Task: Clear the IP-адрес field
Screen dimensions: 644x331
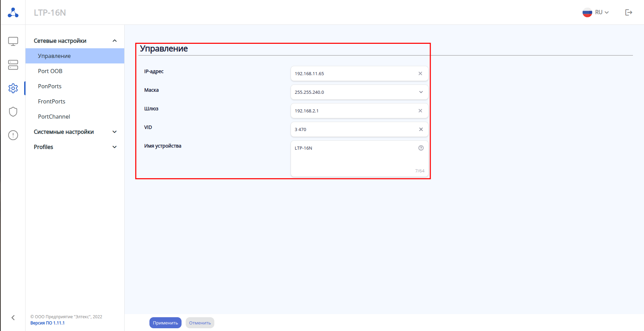Action: [x=420, y=73]
